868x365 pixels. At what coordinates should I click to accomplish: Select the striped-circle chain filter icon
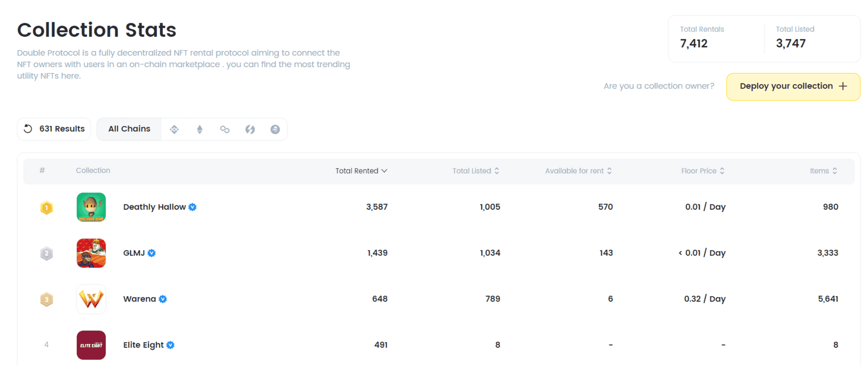pos(275,129)
